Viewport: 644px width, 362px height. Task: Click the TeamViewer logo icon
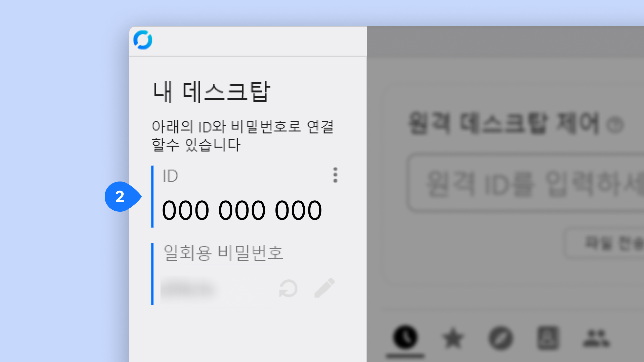143,40
